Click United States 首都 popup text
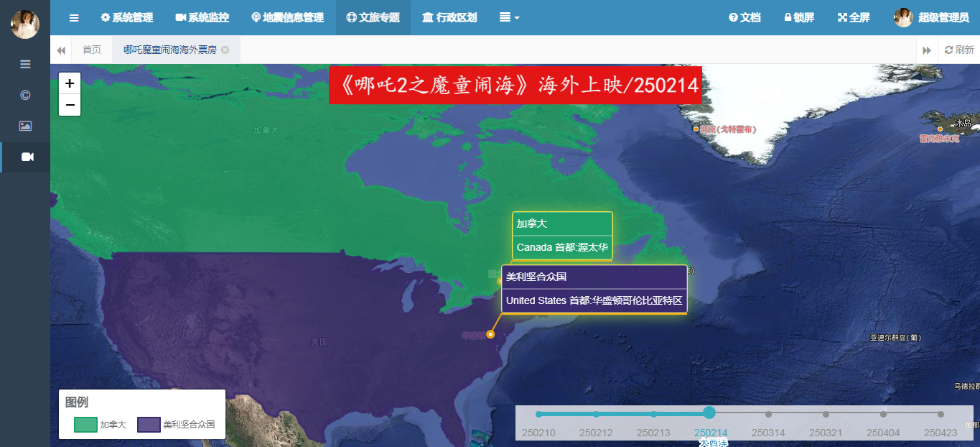980x447 pixels. click(594, 300)
